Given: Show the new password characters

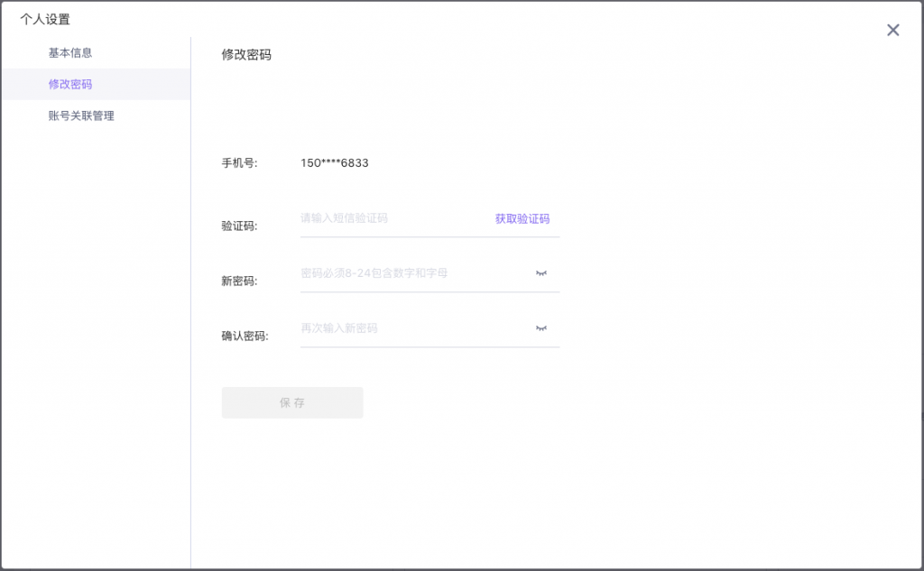Looking at the screenshot, I should (x=541, y=273).
